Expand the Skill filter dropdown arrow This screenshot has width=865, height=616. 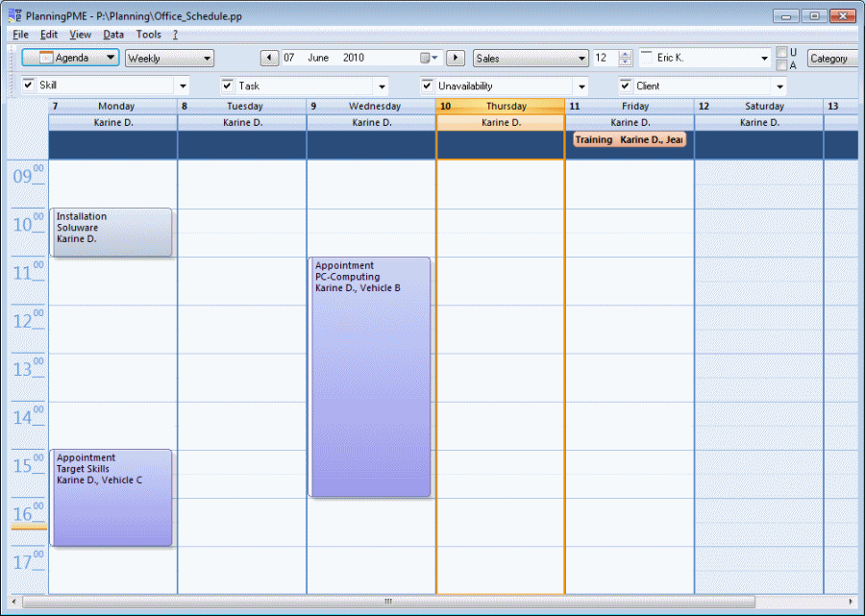pos(184,86)
